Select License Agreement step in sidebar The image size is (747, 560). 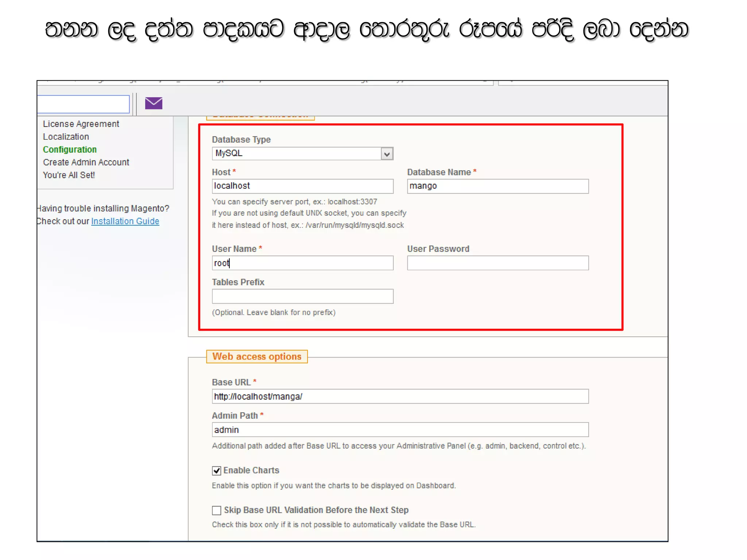81,124
